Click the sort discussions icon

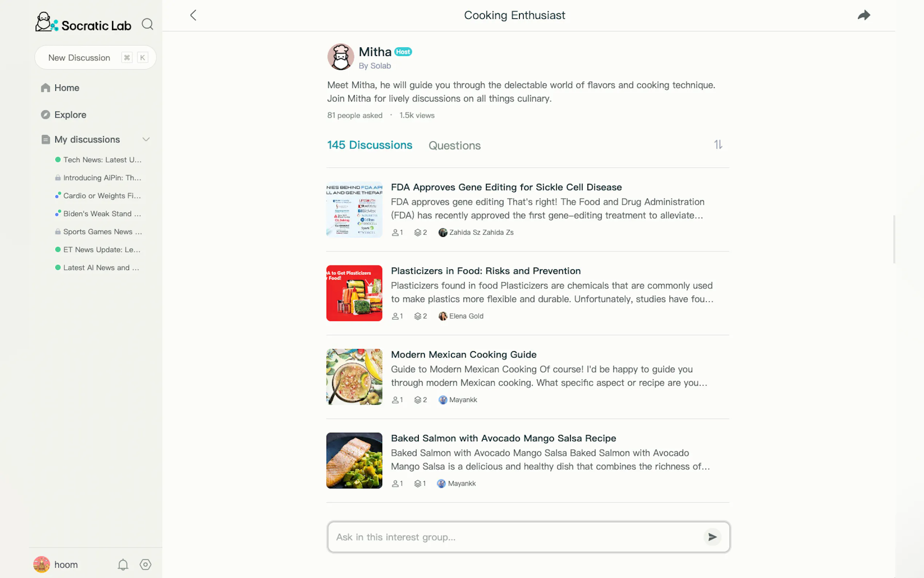pos(718,144)
